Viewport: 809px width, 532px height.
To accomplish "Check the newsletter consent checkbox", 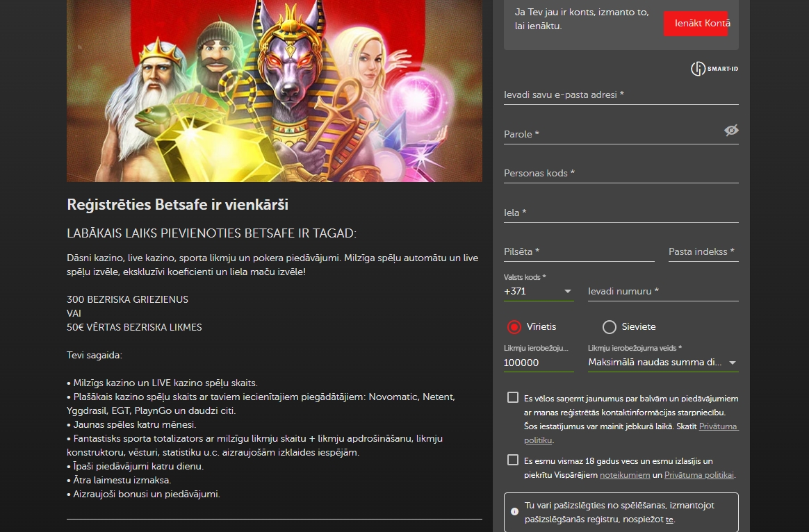I will 513,397.
